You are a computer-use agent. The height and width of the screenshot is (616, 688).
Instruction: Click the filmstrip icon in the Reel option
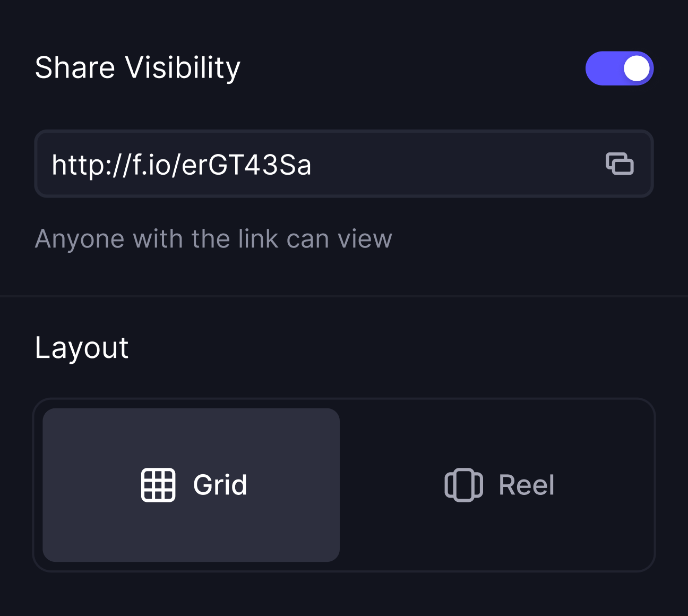[x=463, y=484]
